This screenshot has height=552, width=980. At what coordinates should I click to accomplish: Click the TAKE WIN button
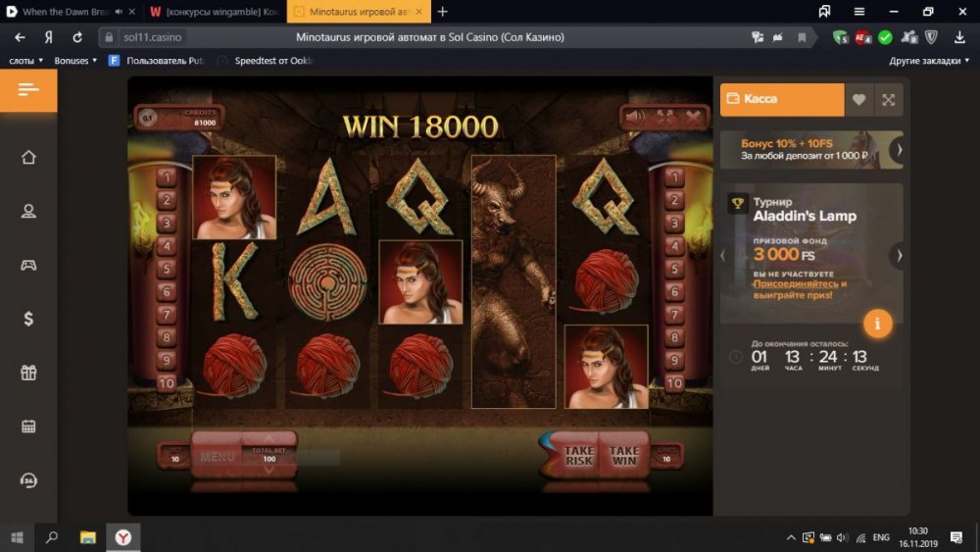pyautogui.click(x=623, y=455)
